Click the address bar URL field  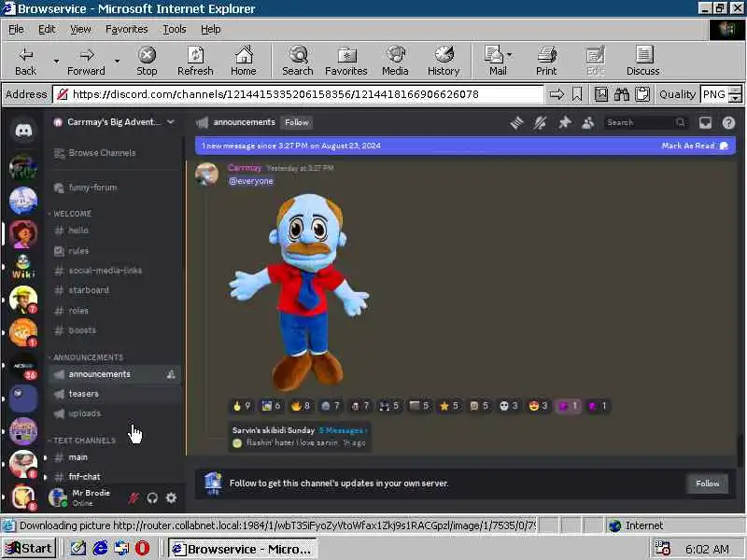(298, 94)
